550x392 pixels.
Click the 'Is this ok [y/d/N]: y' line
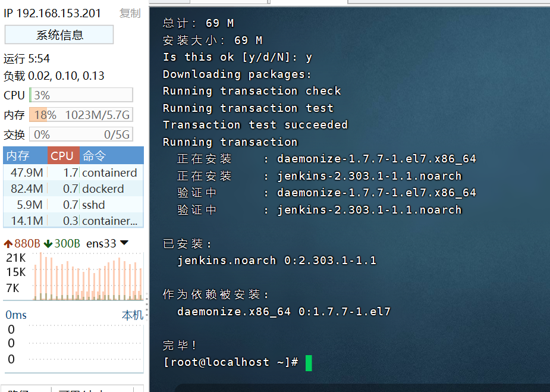click(x=237, y=57)
